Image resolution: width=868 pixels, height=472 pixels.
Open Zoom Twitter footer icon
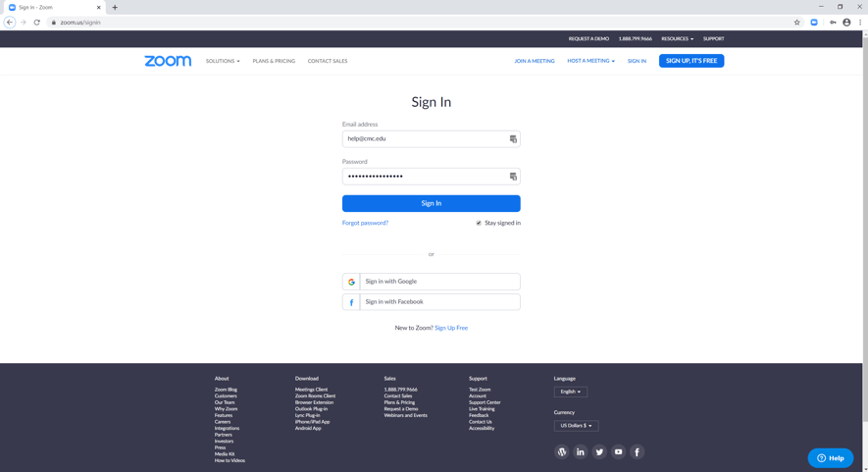(x=599, y=452)
